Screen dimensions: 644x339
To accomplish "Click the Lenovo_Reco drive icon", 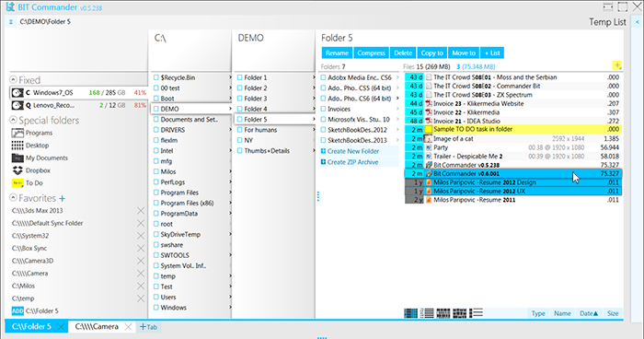I will [17, 106].
